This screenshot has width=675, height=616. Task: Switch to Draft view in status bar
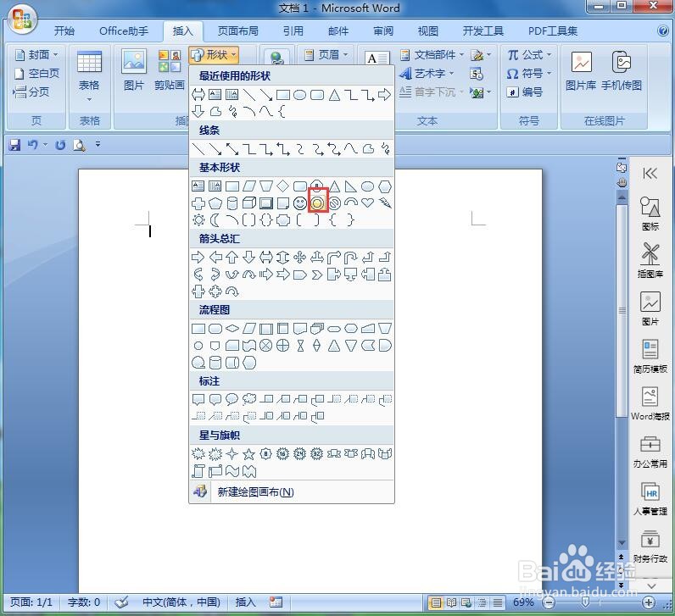pos(497,602)
